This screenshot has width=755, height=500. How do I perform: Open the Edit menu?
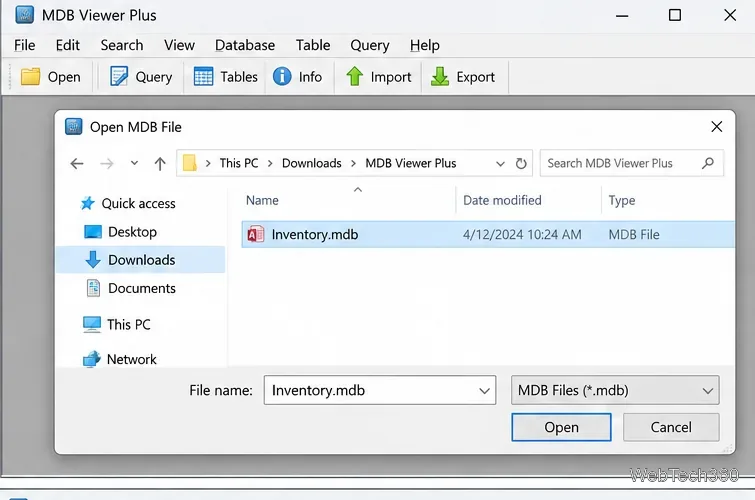point(67,45)
